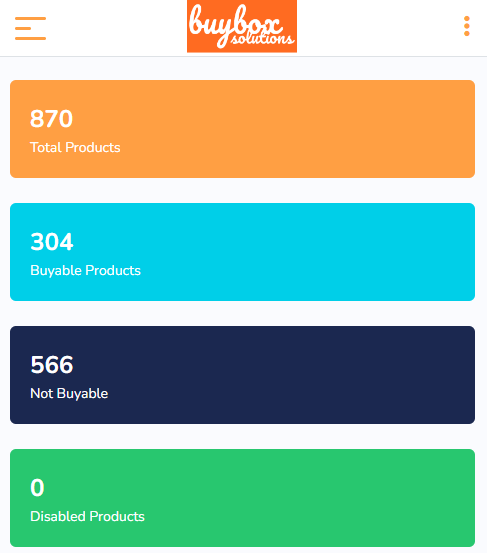Image resolution: width=487 pixels, height=553 pixels.
Task: Open the hamburger navigation menu
Action: click(x=30, y=28)
